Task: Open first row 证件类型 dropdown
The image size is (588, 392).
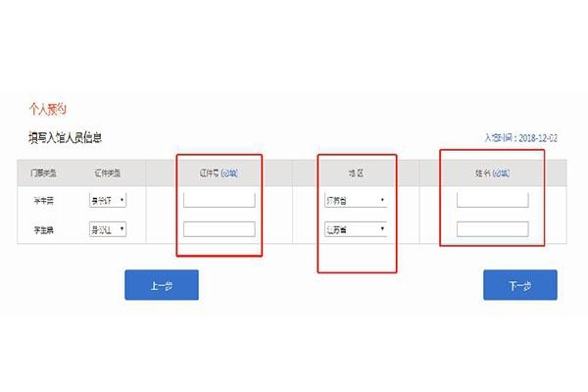Action: click(x=108, y=200)
